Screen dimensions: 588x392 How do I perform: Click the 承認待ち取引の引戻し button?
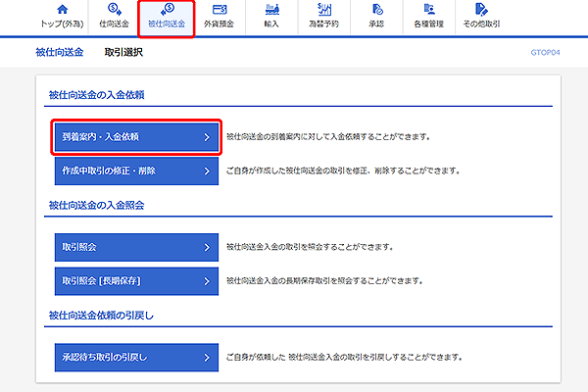136,358
